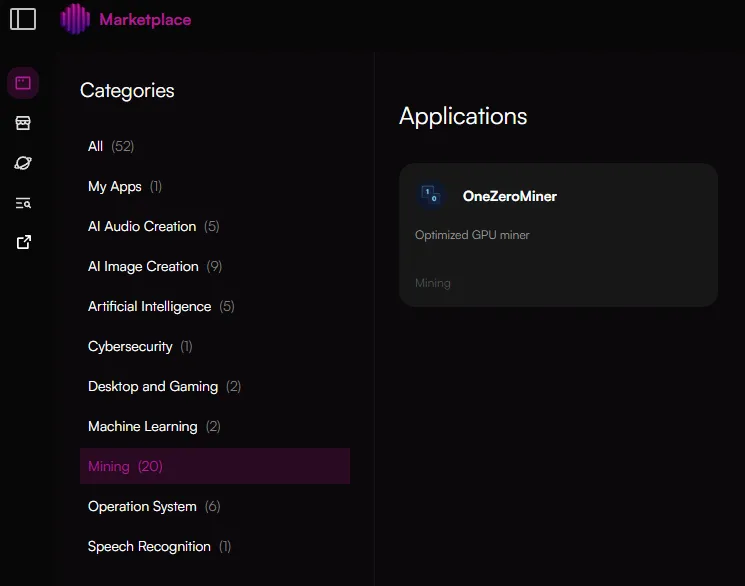
Task: Click the external link sidebar icon
Action: pos(23,242)
